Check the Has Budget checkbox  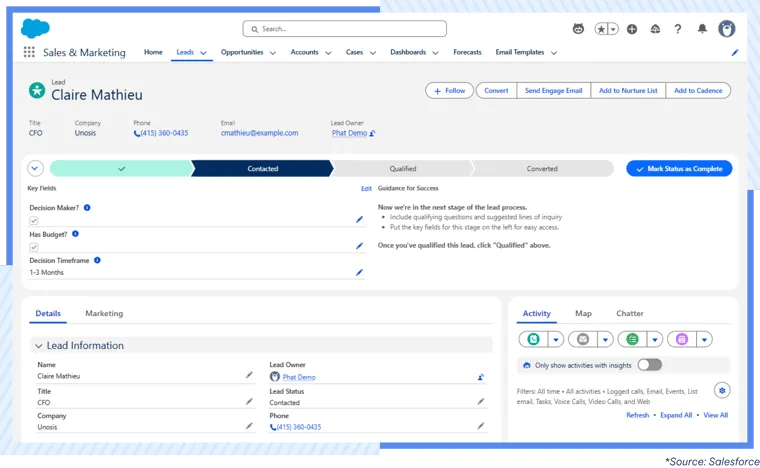click(x=34, y=246)
